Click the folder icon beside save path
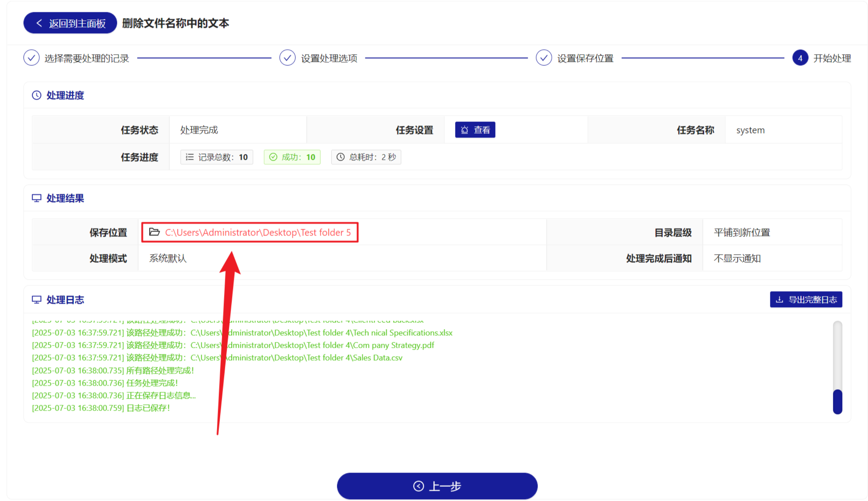Screen dimensions: 868x501 [154, 232]
